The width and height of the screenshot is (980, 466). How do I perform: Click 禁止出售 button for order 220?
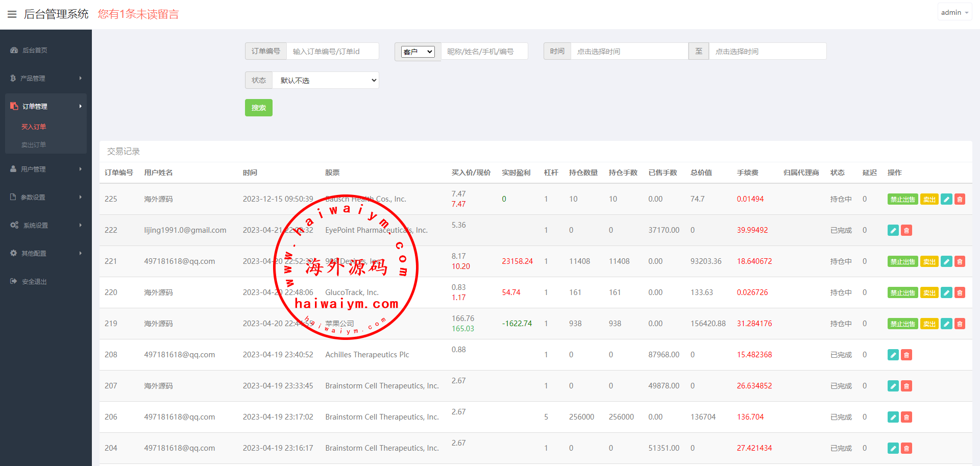902,293
